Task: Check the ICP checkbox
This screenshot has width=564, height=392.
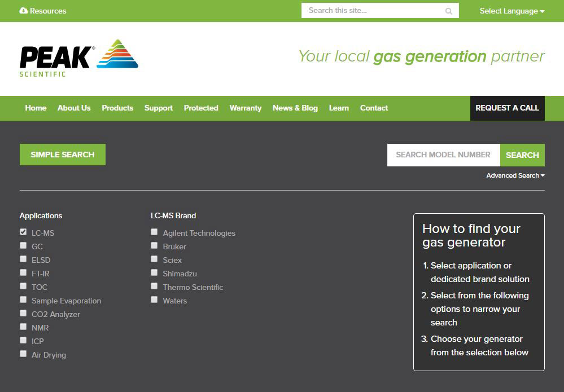Action: coord(23,340)
